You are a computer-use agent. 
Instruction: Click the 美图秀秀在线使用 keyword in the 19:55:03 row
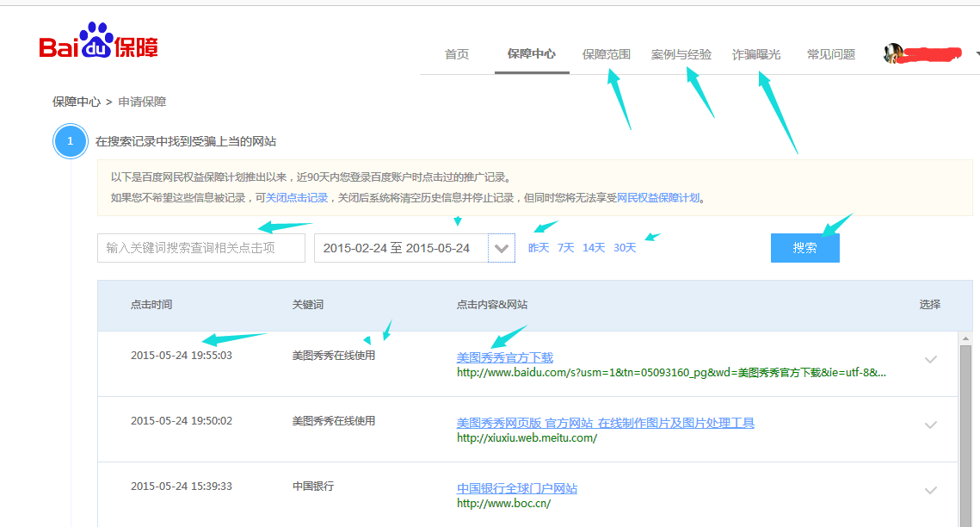click(334, 356)
